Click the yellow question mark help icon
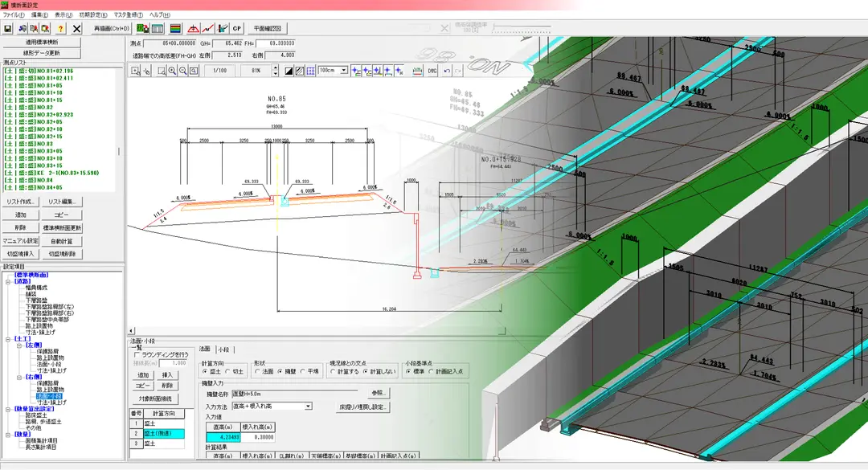The image size is (868, 470). (x=61, y=28)
